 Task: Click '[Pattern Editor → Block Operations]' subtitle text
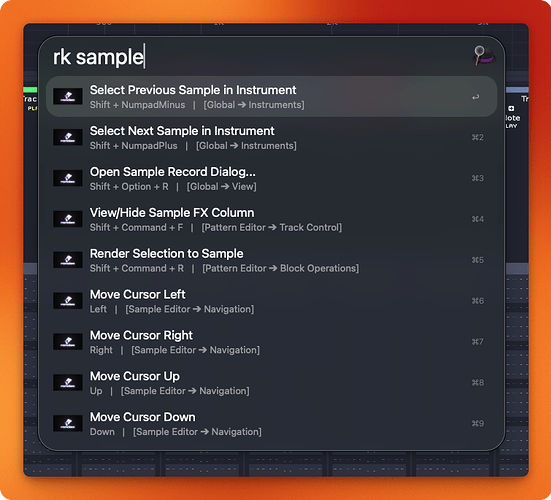(x=280, y=268)
